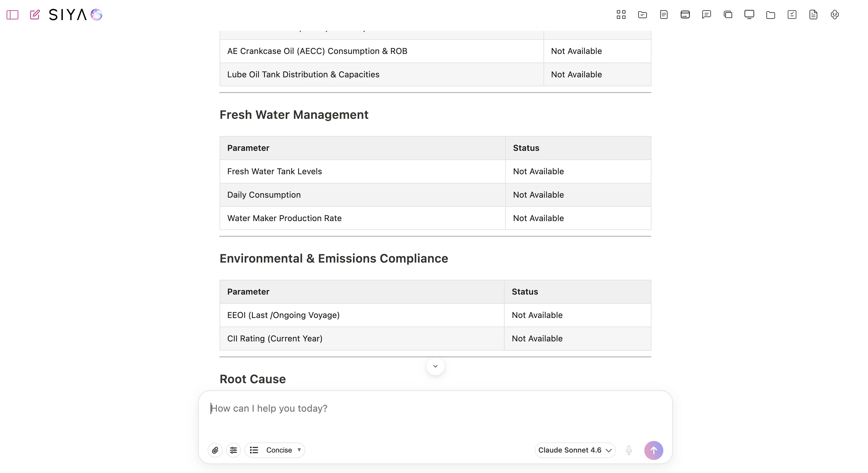The height and width of the screenshot is (473, 868).
Task: Open the stacked windows icon
Action: 728,15
